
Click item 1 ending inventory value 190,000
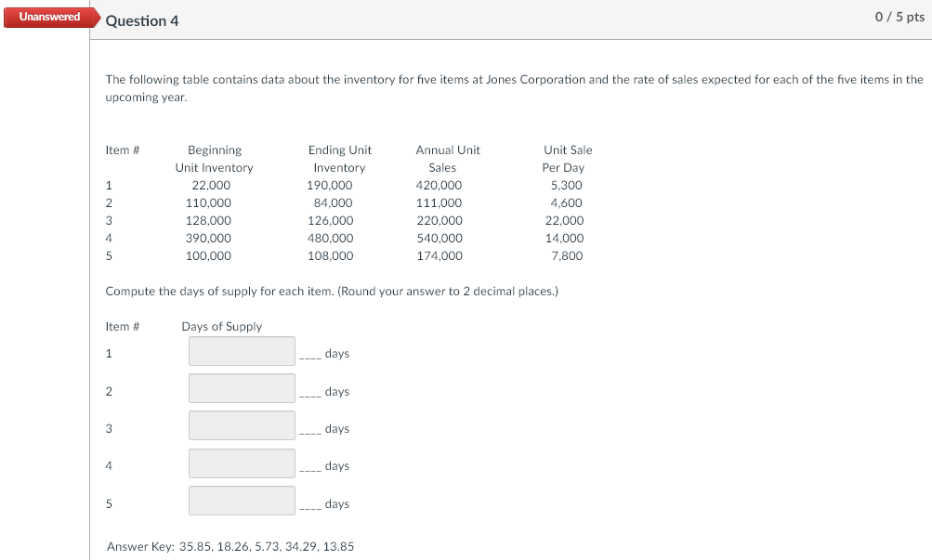point(329,186)
